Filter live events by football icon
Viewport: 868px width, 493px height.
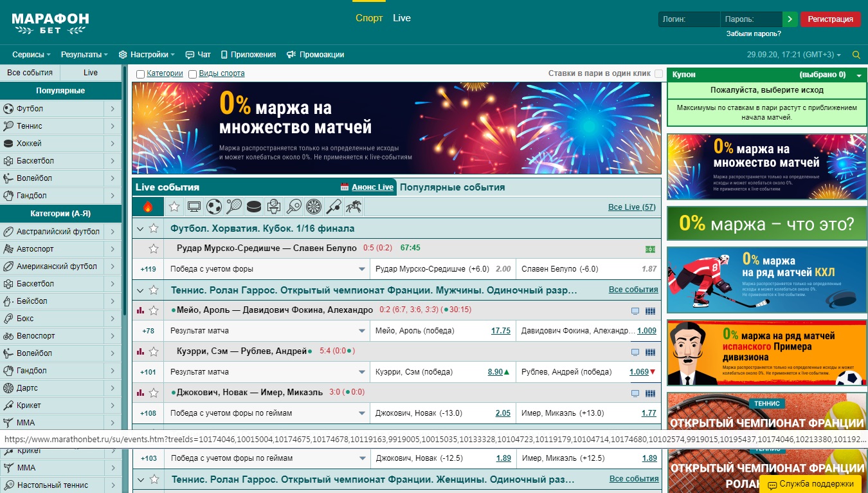point(214,207)
